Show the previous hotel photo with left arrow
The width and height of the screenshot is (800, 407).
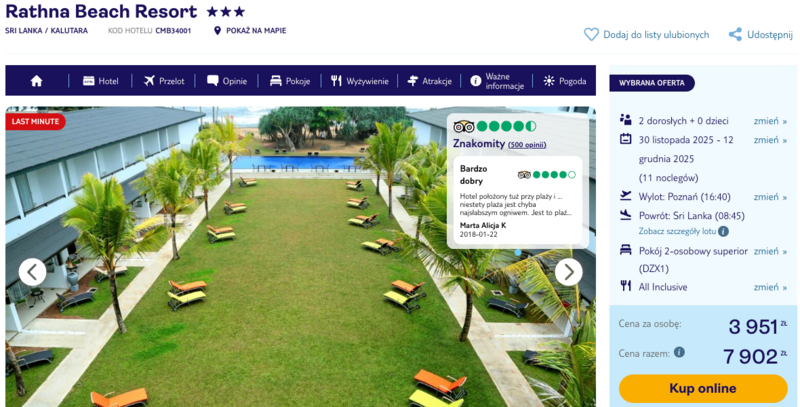point(33,272)
